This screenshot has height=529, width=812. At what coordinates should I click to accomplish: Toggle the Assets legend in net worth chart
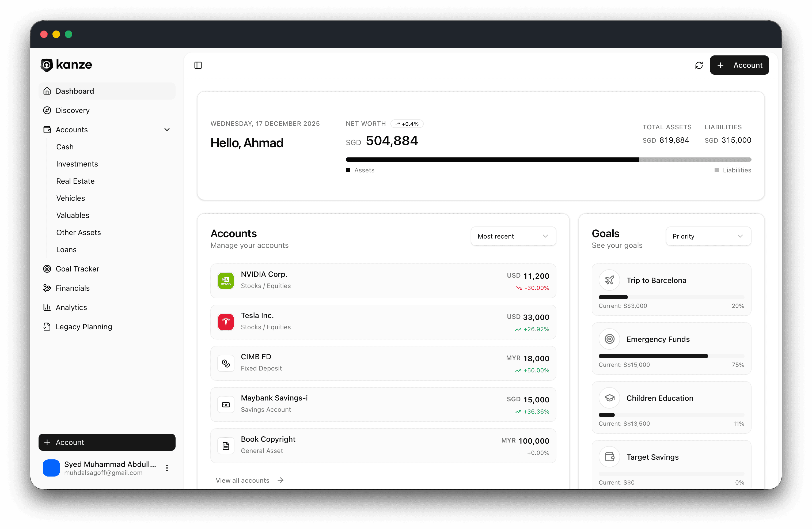[x=360, y=170]
